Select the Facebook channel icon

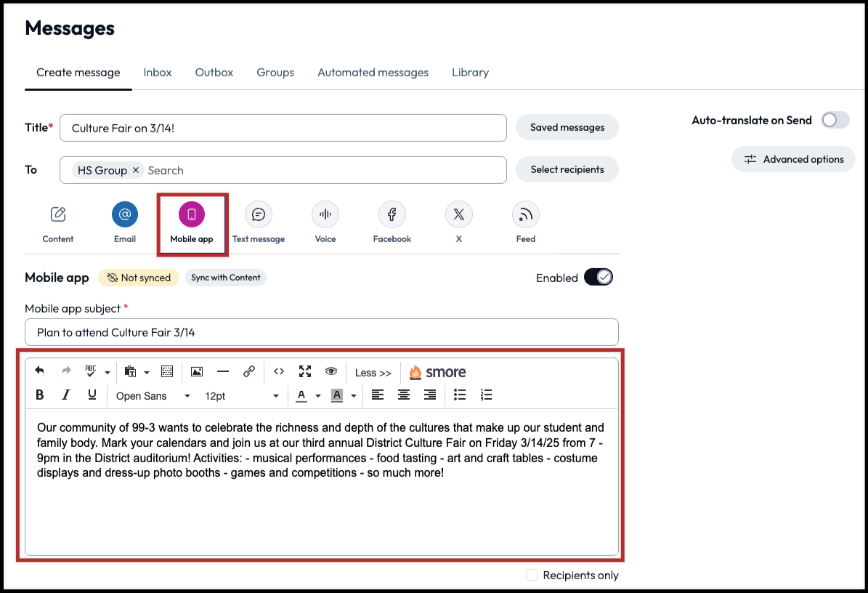click(392, 214)
